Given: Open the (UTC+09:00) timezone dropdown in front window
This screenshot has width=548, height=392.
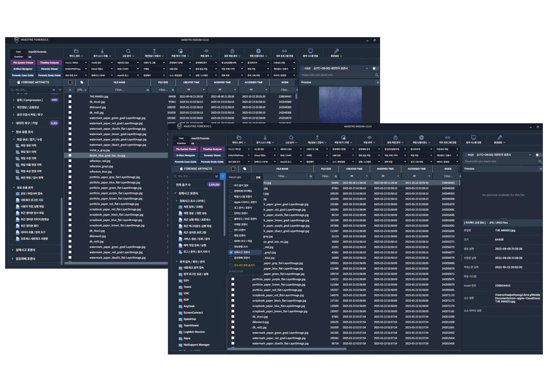Looking at the screenshot, I should pos(497,155).
